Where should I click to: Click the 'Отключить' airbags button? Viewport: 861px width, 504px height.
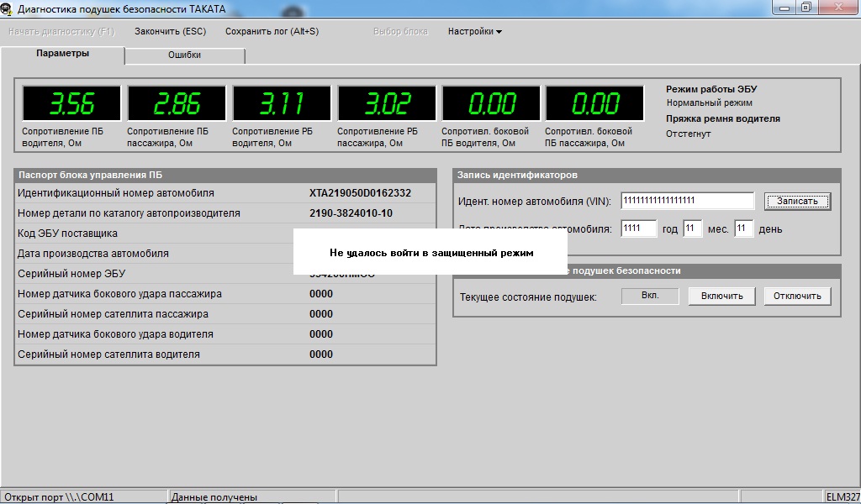797,297
